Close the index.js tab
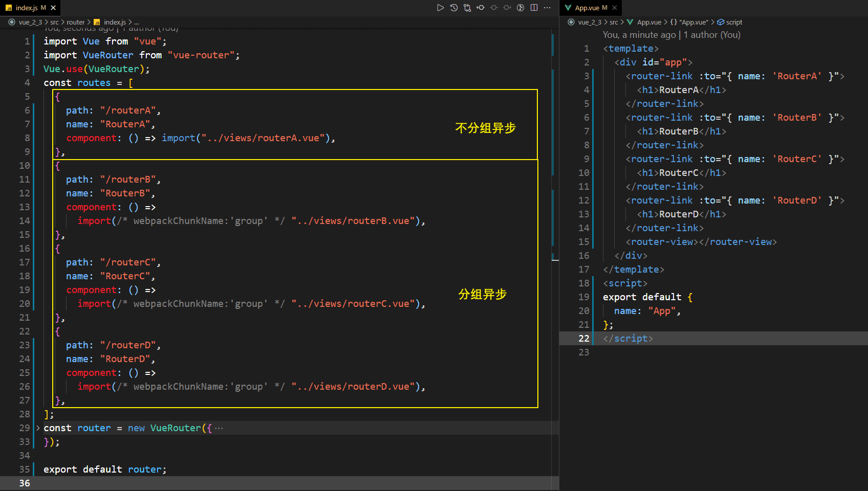The width and height of the screenshot is (868, 491). coord(53,8)
